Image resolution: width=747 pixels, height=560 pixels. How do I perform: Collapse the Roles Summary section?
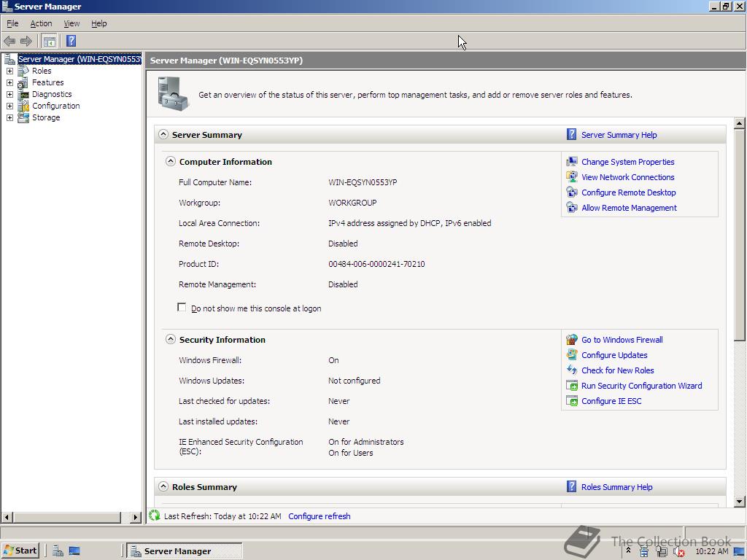point(163,486)
